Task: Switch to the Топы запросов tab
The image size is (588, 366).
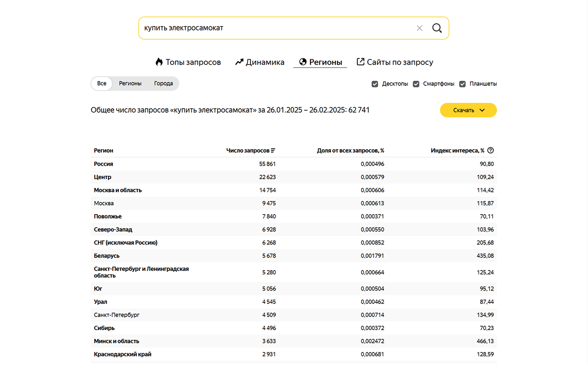Action: (x=193, y=62)
